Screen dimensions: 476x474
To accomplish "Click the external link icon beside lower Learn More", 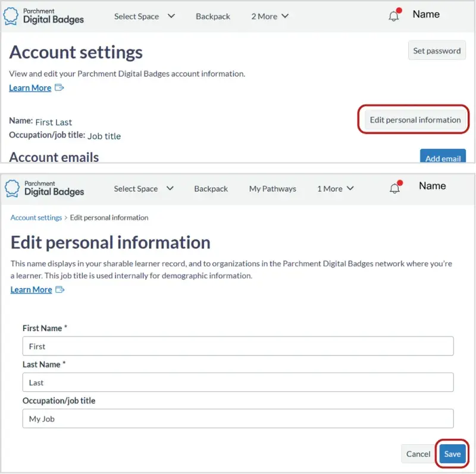I will point(59,289).
